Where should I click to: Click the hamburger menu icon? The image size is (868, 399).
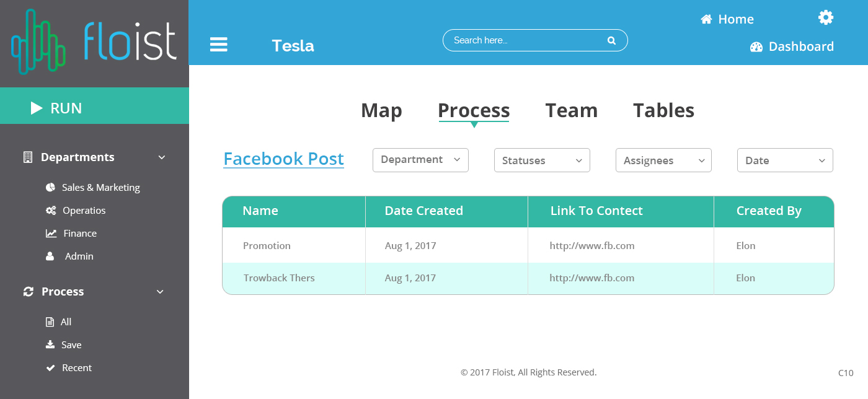(x=218, y=45)
